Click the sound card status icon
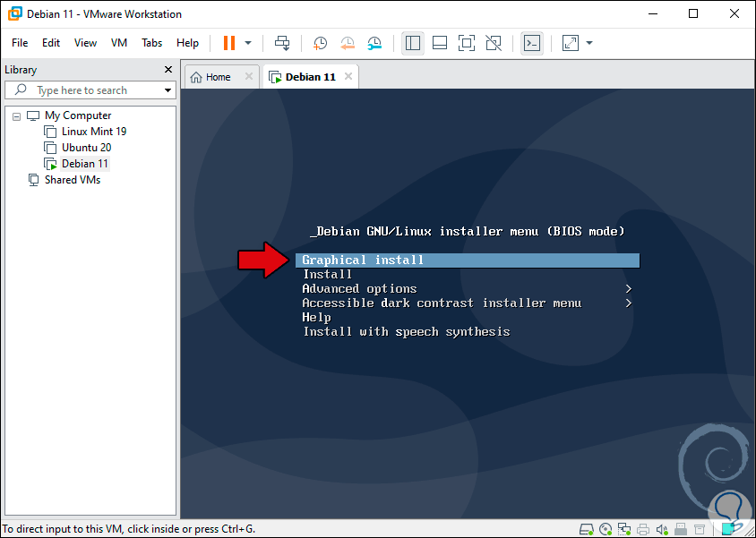This screenshot has height=538, width=756. pos(662,529)
